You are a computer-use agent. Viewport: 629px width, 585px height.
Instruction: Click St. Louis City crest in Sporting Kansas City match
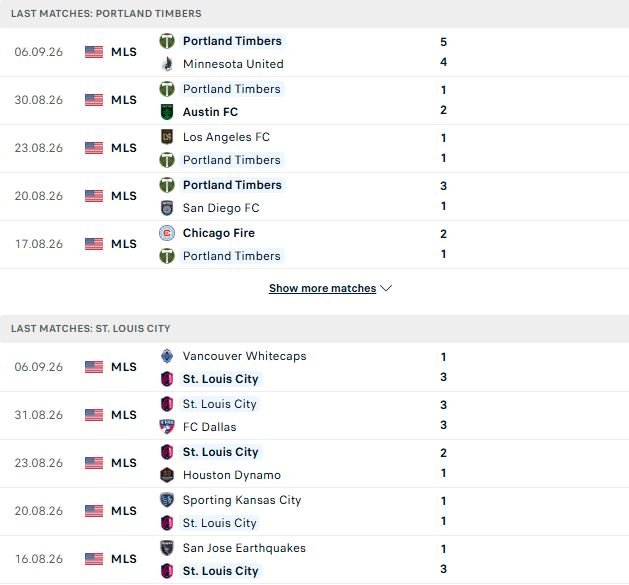coord(167,523)
